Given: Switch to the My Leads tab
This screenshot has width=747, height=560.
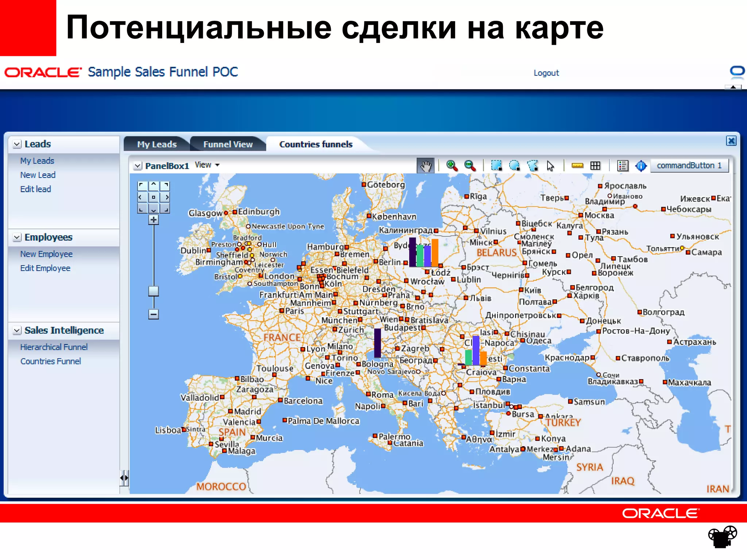Looking at the screenshot, I should (x=157, y=144).
